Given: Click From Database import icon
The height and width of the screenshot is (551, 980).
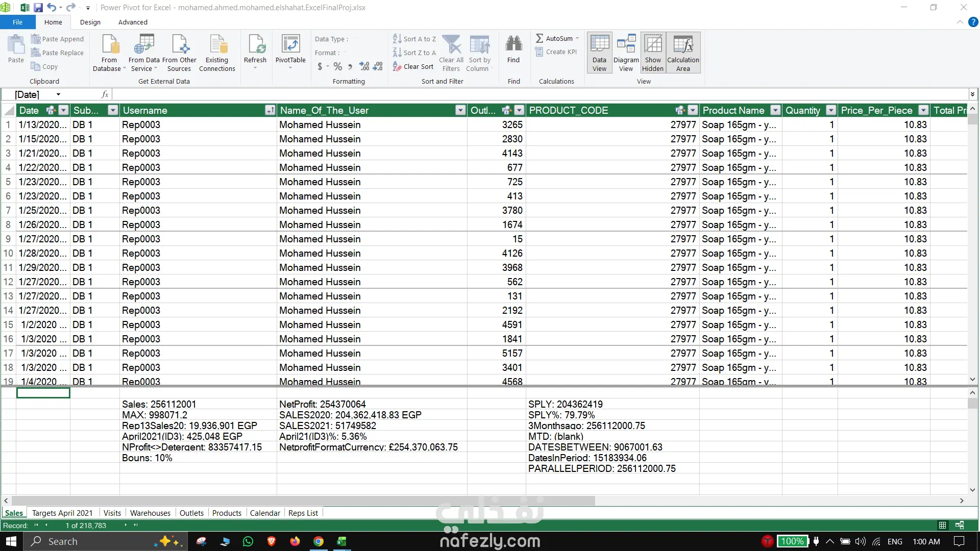Looking at the screenshot, I should pyautogui.click(x=109, y=46).
